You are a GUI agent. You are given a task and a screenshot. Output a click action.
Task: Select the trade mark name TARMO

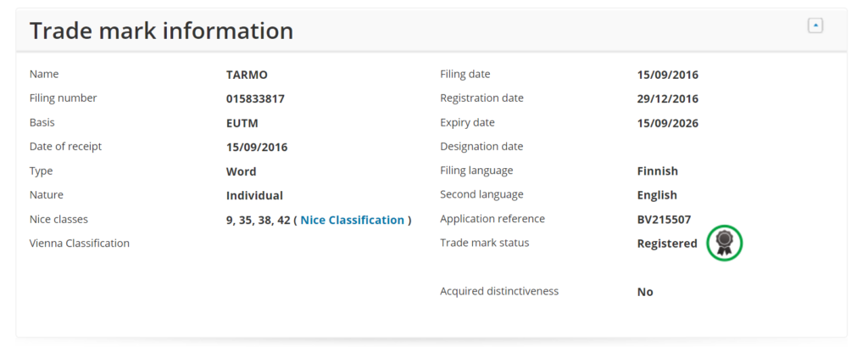click(247, 75)
